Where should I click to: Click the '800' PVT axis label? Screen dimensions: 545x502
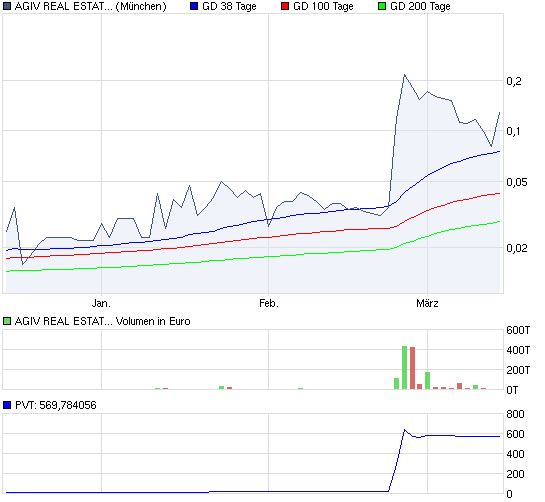(515, 414)
